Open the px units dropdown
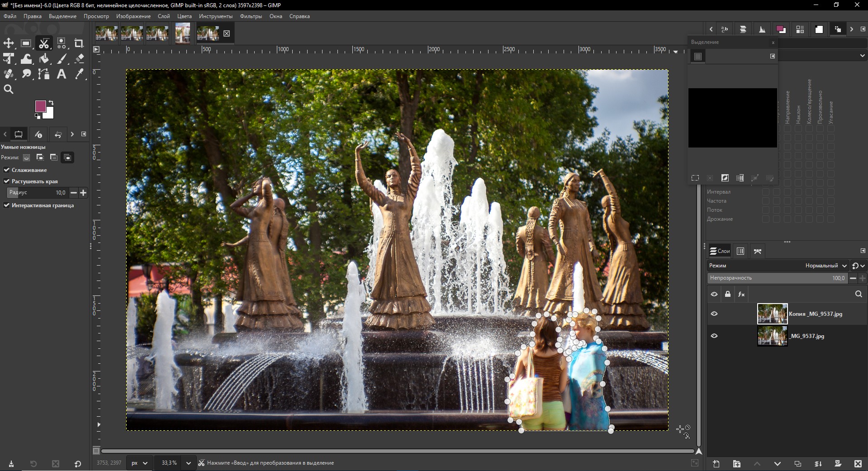Viewport: 868px width, 471px height. 140,463
